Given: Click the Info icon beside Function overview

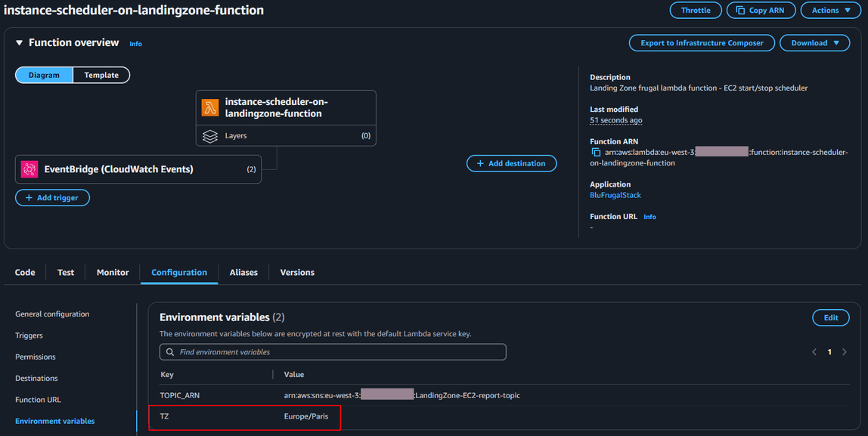Looking at the screenshot, I should [x=135, y=44].
